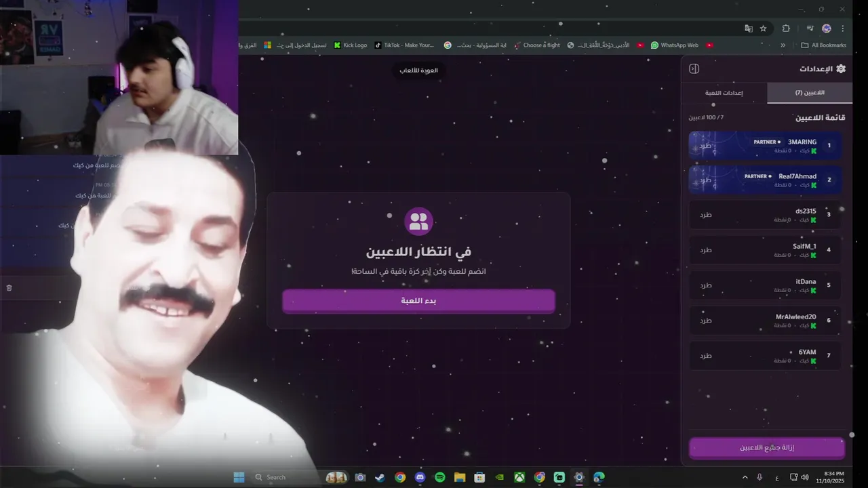Open the settings gear icon beside الإعدادات
868x488 pixels.
(841, 68)
